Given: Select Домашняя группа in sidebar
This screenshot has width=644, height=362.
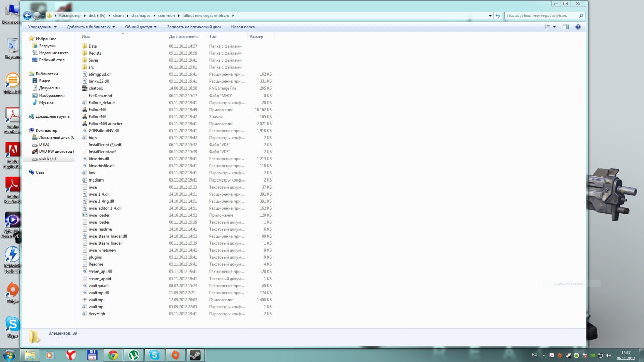Looking at the screenshot, I should [52, 116].
